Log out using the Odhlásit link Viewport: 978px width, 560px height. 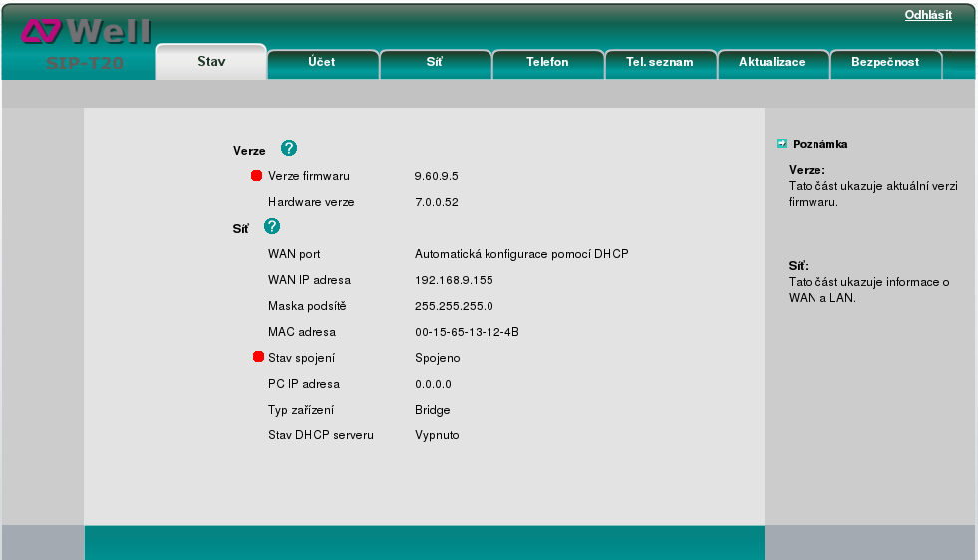pyautogui.click(x=927, y=15)
